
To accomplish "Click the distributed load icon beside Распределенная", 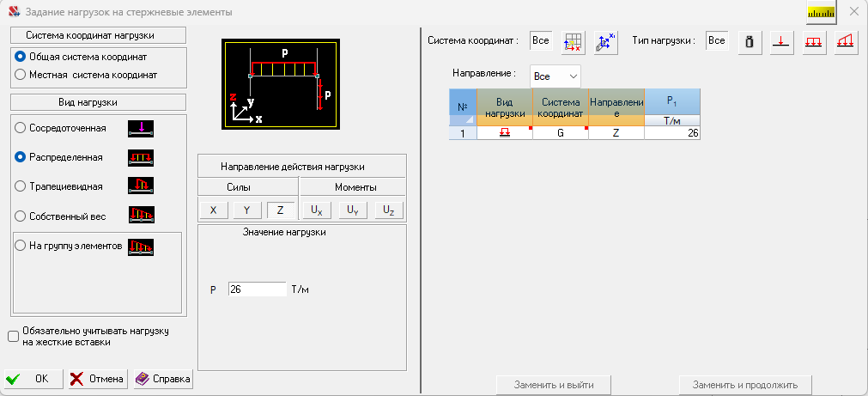I will point(141,158).
